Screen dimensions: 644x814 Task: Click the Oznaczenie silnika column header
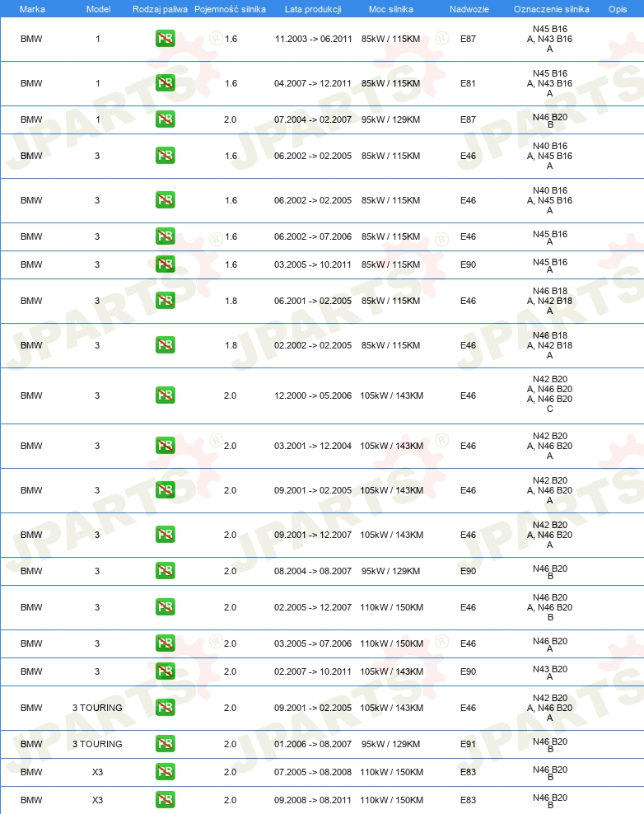coord(552,9)
